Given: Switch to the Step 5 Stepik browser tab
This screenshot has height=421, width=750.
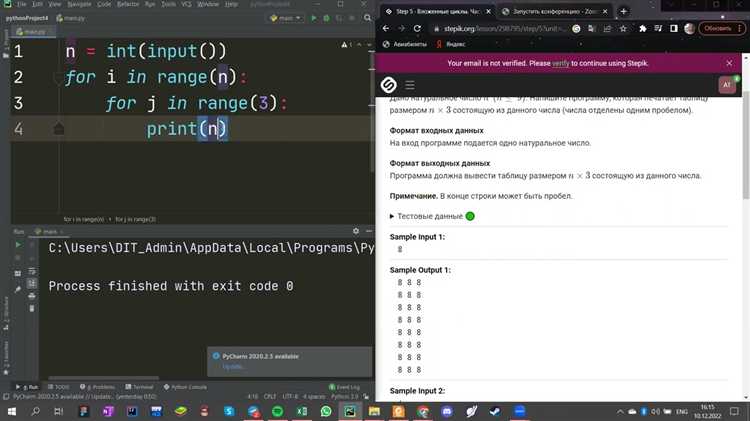Looking at the screenshot, I should [x=437, y=11].
